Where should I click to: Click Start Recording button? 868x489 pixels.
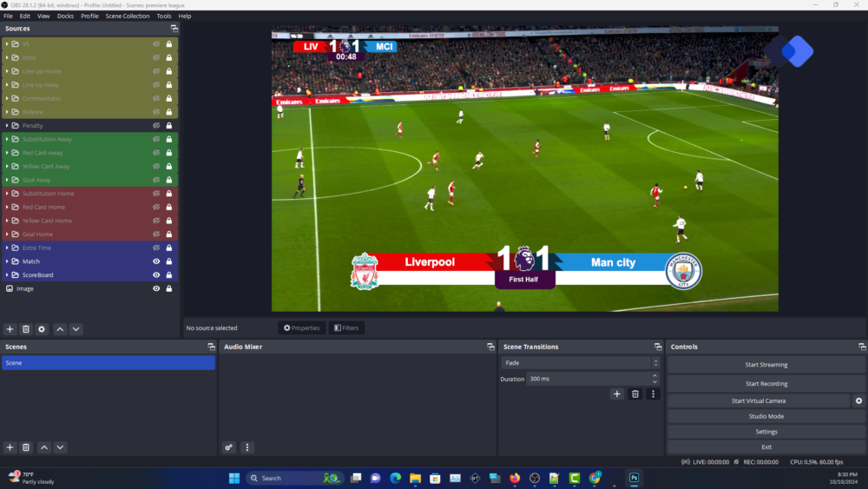point(766,383)
